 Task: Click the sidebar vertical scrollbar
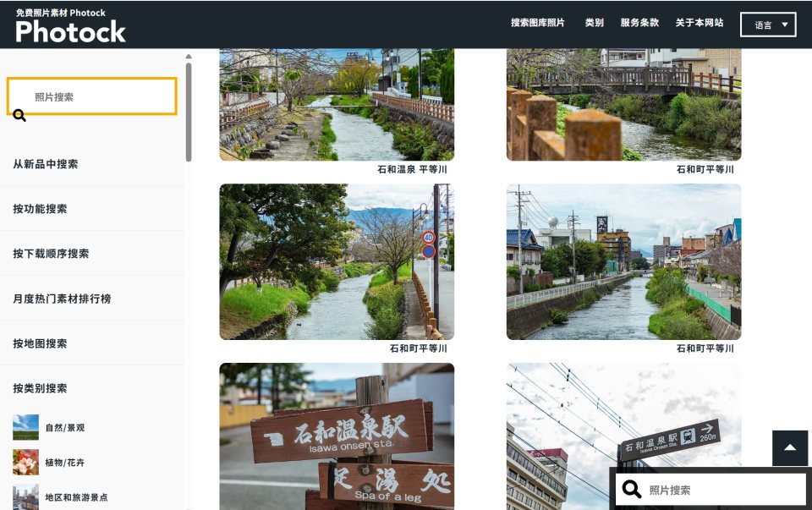point(189,110)
